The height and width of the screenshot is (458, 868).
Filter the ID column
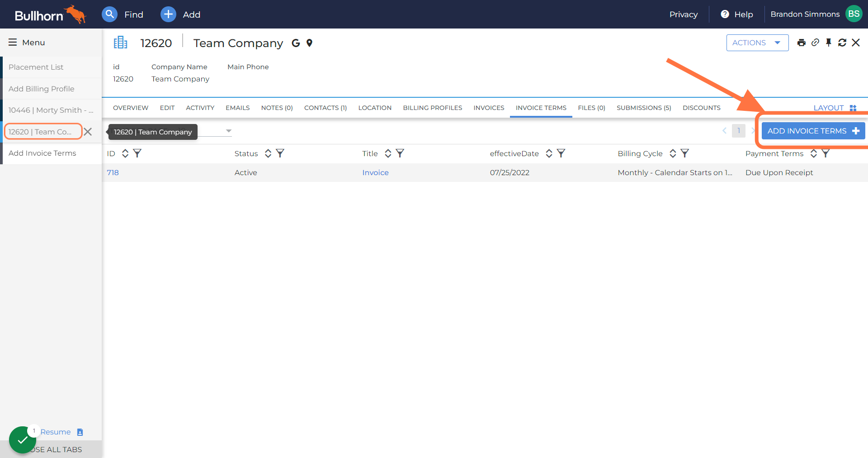click(137, 153)
